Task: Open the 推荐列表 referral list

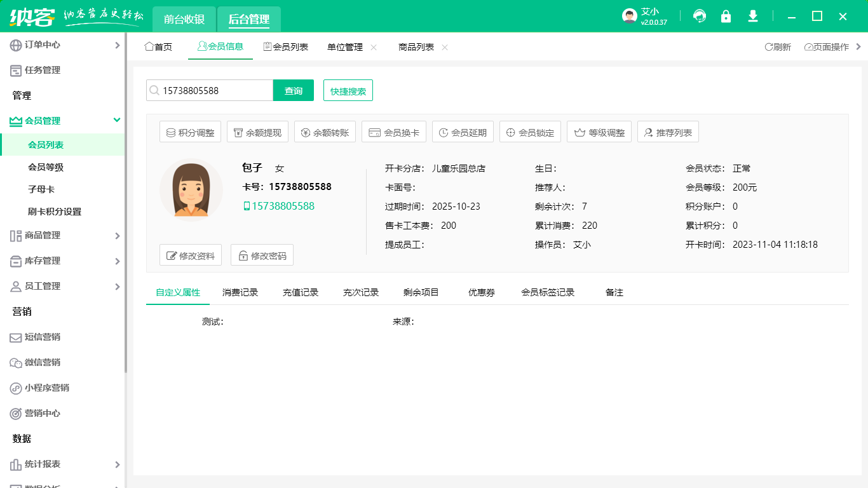Action: 668,132
